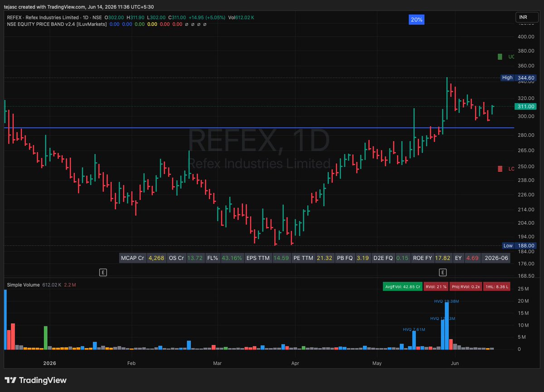Click the open value O302.00 in legend
This screenshot has width=544, height=392.
click(113, 17)
